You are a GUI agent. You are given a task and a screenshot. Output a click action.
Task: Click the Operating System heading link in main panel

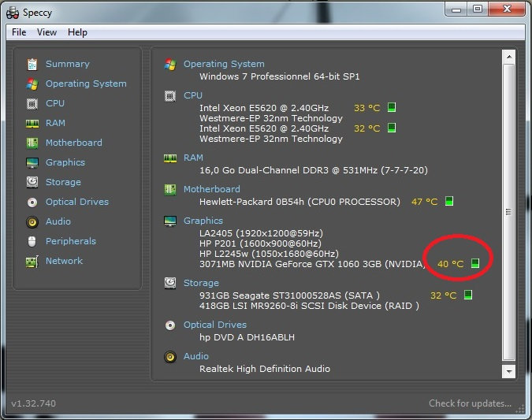[x=224, y=64]
